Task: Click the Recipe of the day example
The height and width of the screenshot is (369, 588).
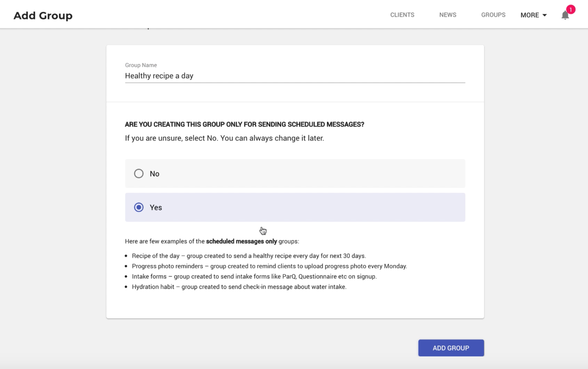Action: [x=249, y=256]
